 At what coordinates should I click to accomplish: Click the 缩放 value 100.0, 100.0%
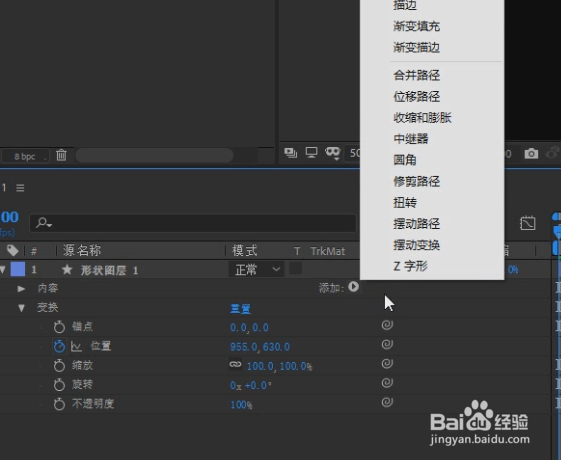click(x=279, y=366)
